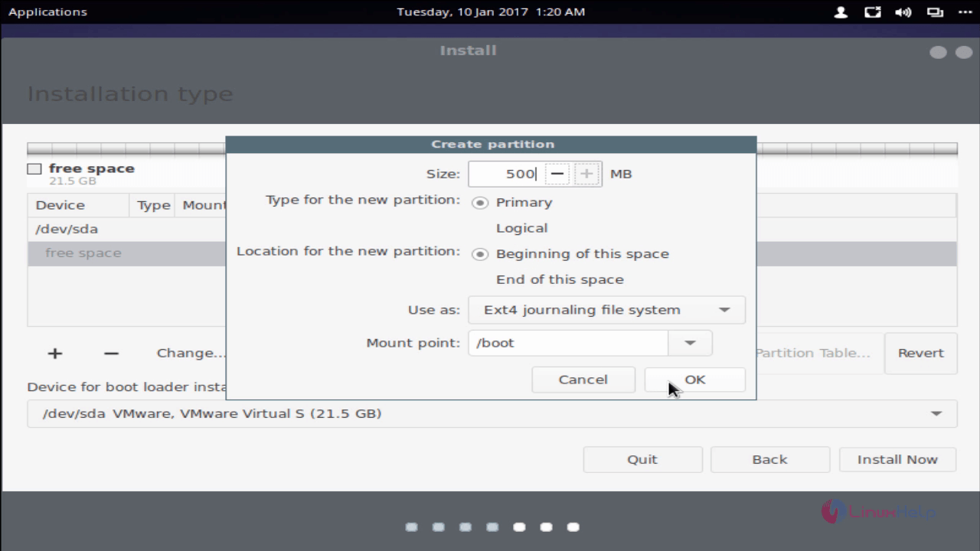980x551 pixels.
Task: Open the sound volume indicator
Action: 903,11
